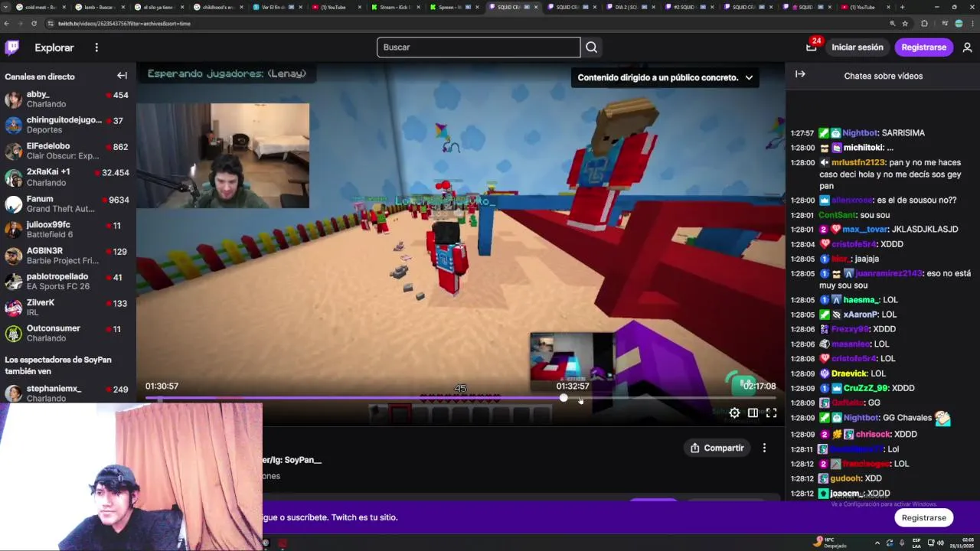Switch to the 'childhood's end' browser tab
Image resolution: width=980 pixels, height=551 pixels.
pos(217,7)
